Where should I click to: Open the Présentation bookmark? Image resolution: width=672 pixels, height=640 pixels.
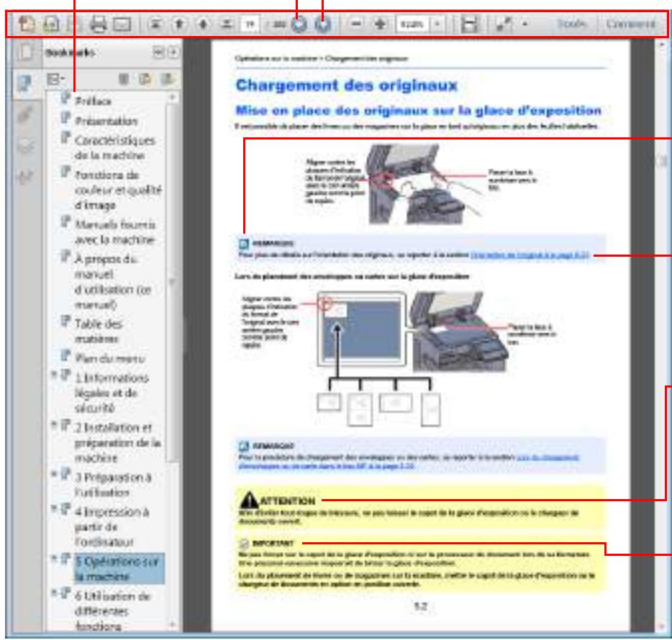pos(106,122)
